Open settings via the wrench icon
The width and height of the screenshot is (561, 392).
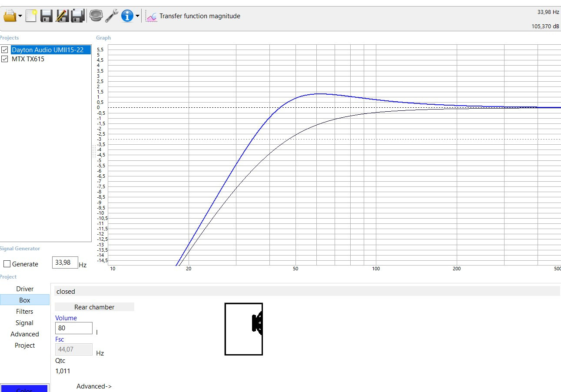pos(112,16)
